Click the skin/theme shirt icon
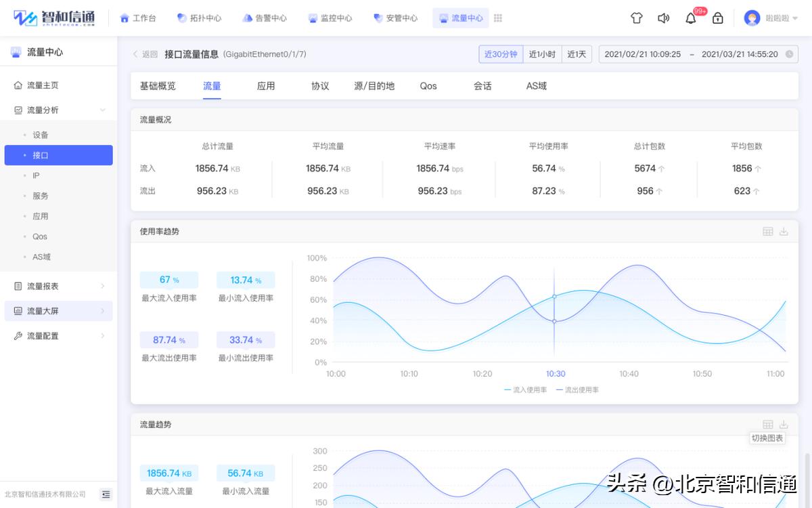 pyautogui.click(x=637, y=18)
